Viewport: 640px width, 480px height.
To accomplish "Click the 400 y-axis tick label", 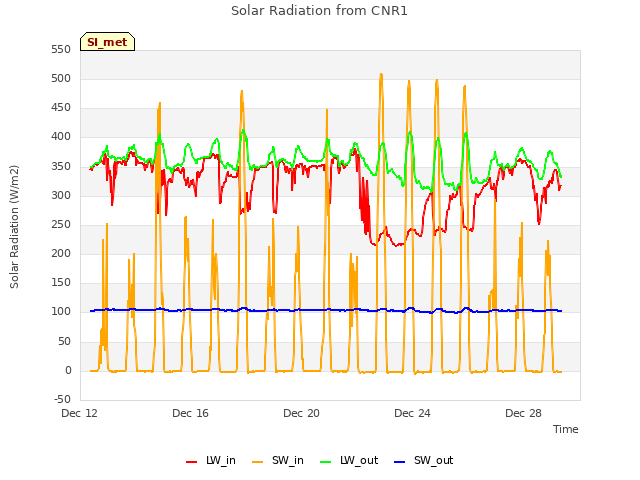I will (x=61, y=137).
